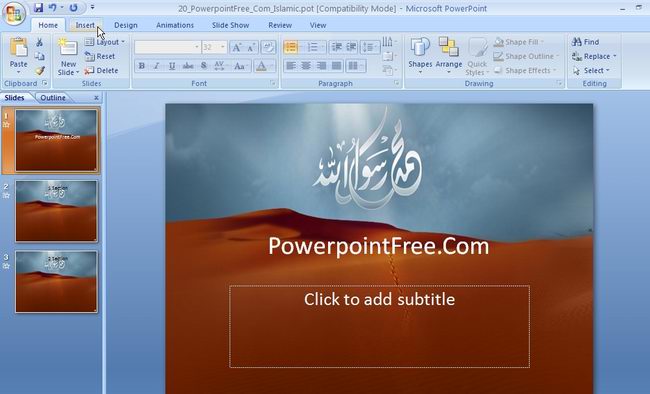Grow the font size
The width and height of the screenshot is (650, 394).
point(236,47)
